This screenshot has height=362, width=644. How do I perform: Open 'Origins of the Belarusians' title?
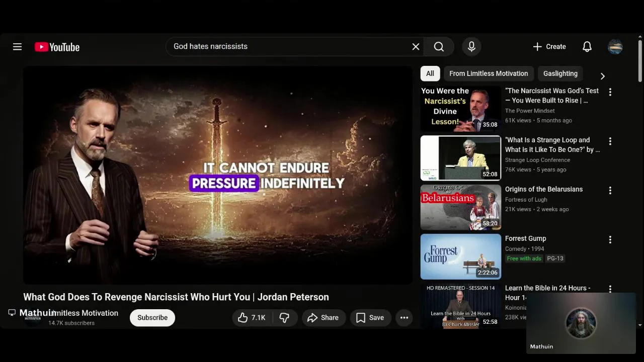[x=544, y=189]
